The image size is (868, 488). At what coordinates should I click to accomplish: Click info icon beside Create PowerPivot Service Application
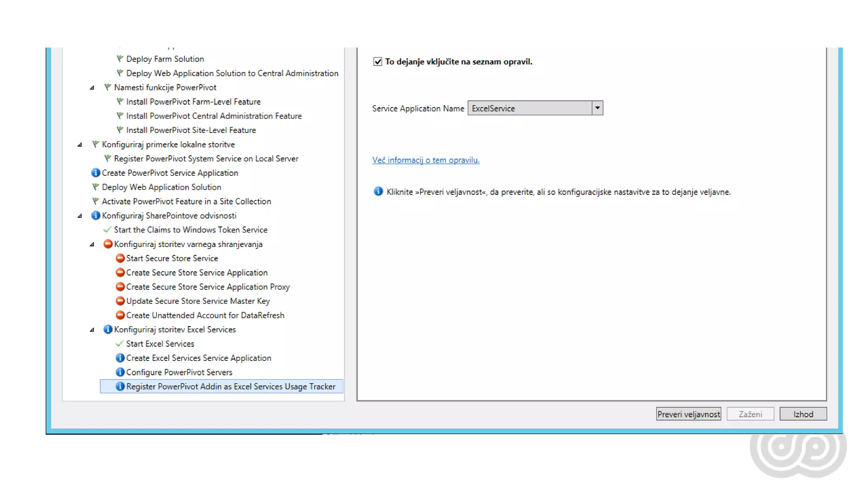click(96, 173)
